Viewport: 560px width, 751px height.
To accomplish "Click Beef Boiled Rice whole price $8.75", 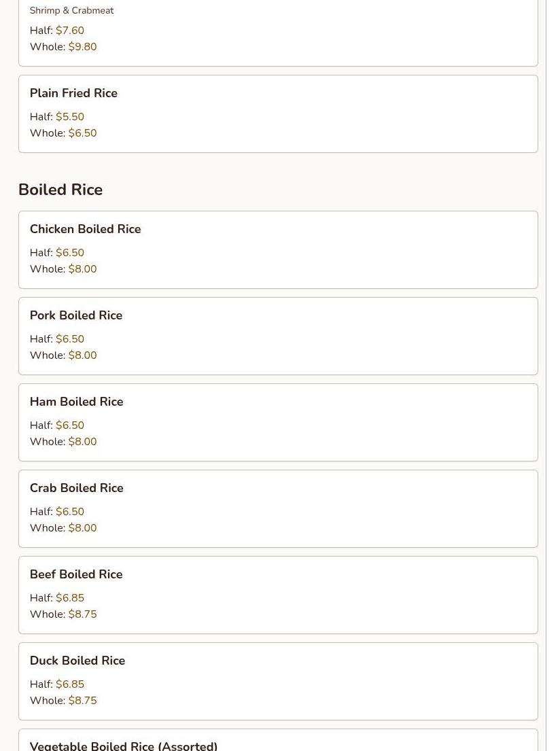I will 82,614.
